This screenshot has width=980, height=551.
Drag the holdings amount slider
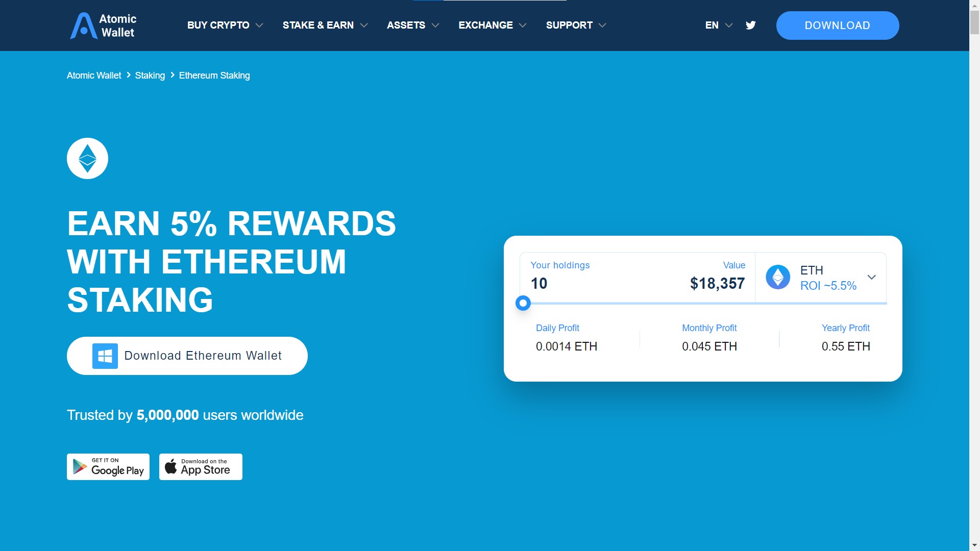tap(523, 304)
